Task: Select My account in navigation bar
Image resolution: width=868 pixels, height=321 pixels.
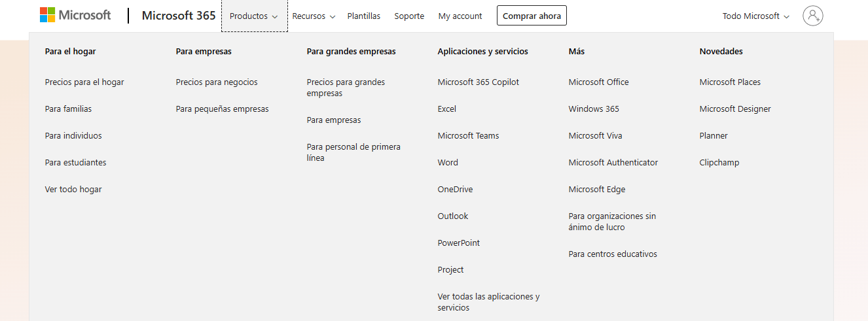Action: pyautogui.click(x=460, y=16)
